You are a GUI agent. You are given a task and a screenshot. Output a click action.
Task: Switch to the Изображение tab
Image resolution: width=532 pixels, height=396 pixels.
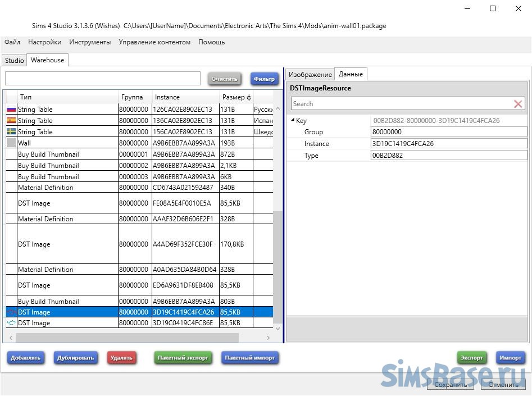coord(310,74)
